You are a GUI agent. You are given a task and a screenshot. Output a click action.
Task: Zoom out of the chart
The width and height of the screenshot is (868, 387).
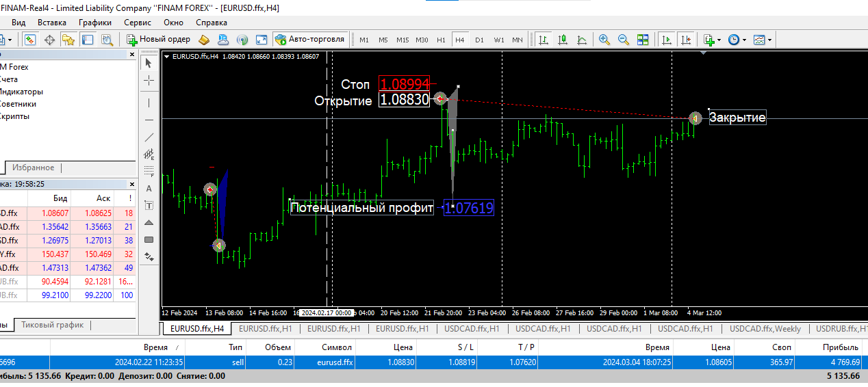click(x=623, y=40)
